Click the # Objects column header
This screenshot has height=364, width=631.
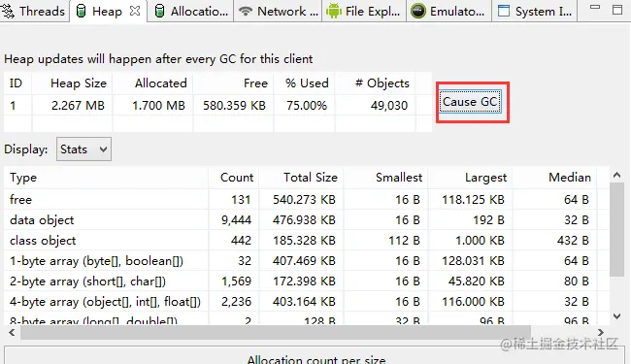point(376,83)
